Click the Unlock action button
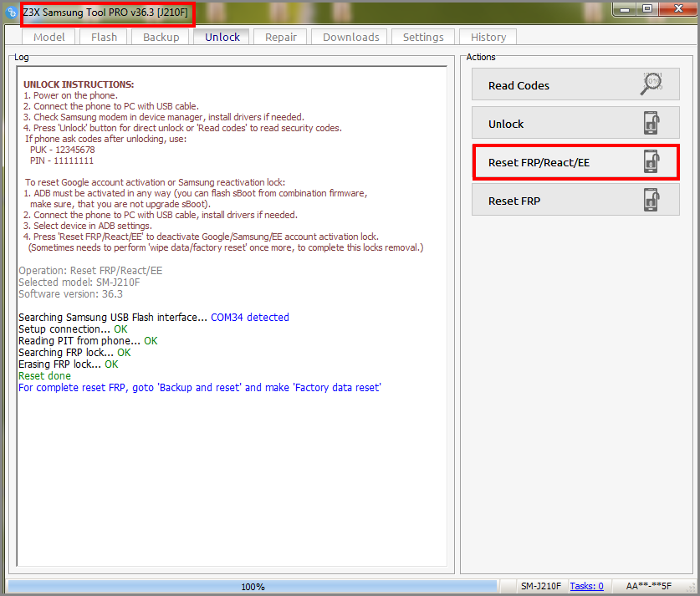700x596 pixels. 575,123
